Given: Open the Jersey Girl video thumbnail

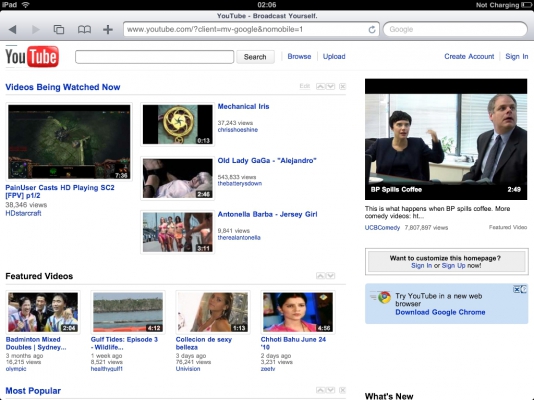Looking at the screenshot, I should (x=177, y=232).
